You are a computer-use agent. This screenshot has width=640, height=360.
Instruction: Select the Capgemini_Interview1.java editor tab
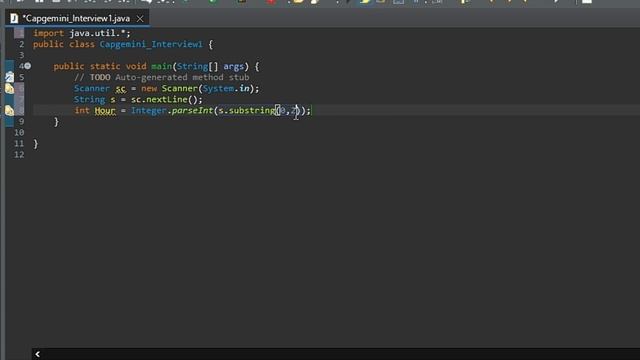click(77, 18)
